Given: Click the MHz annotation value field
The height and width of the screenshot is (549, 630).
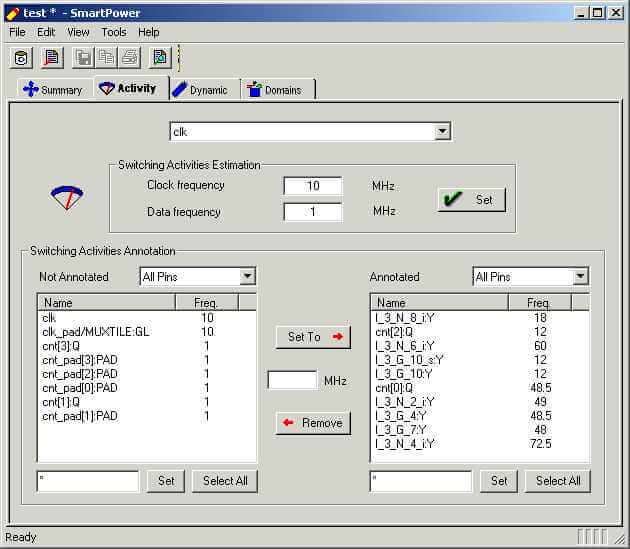Looking at the screenshot, I should click(x=292, y=380).
